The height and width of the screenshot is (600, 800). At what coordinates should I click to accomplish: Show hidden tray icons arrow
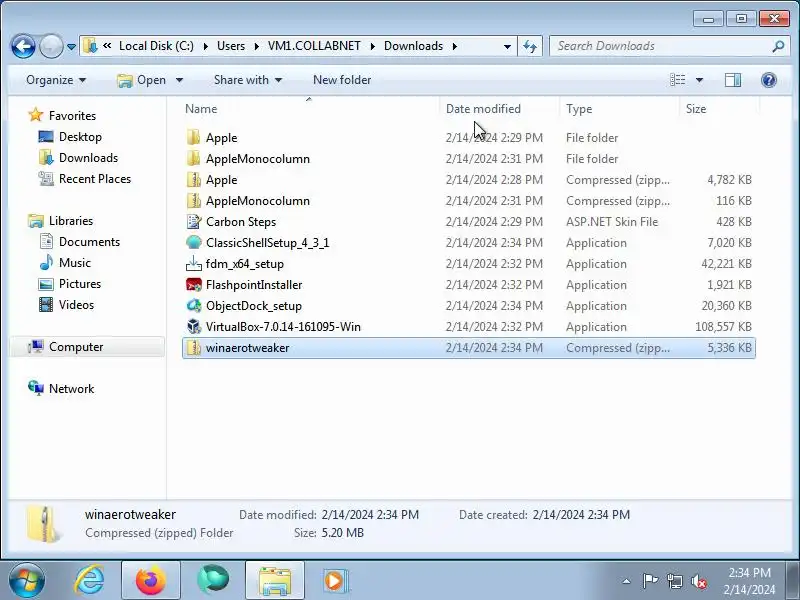coord(626,581)
